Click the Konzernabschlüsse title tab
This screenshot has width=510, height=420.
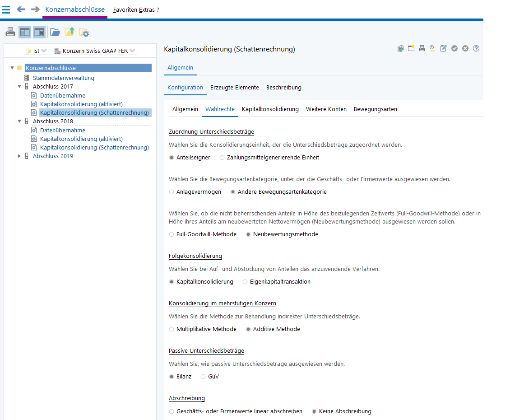point(75,9)
